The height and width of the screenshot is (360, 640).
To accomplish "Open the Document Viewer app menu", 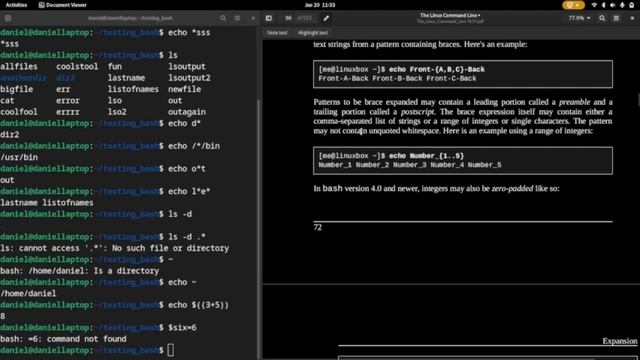I will (x=62, y=5).
